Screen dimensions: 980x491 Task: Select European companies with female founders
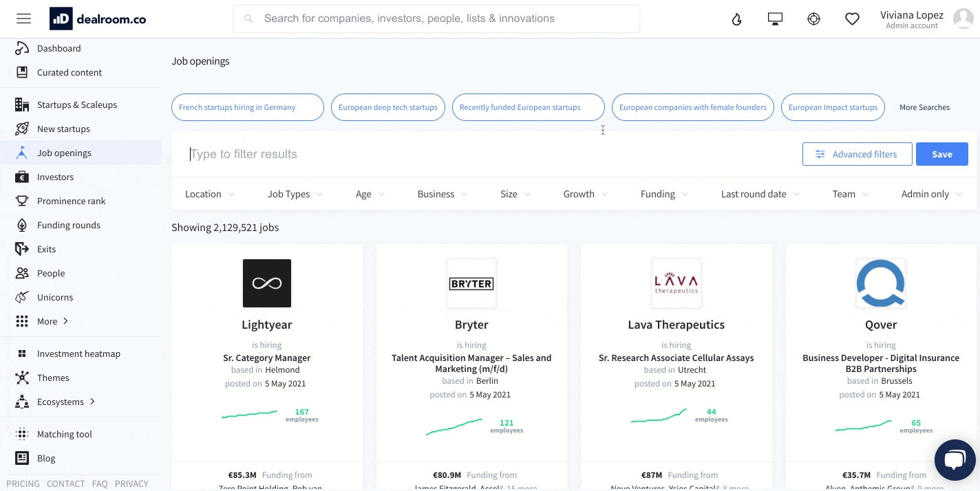coord(693,107)
